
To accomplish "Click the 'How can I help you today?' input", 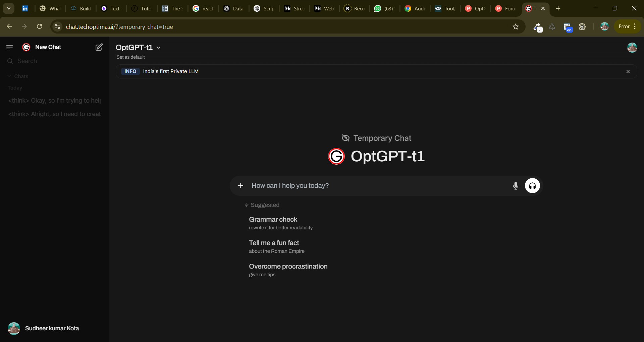I will tap(379, 185).
